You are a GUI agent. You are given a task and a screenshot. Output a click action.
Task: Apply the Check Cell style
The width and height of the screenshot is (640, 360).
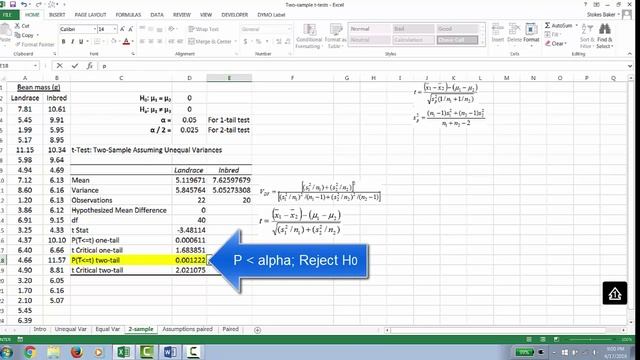457,40
